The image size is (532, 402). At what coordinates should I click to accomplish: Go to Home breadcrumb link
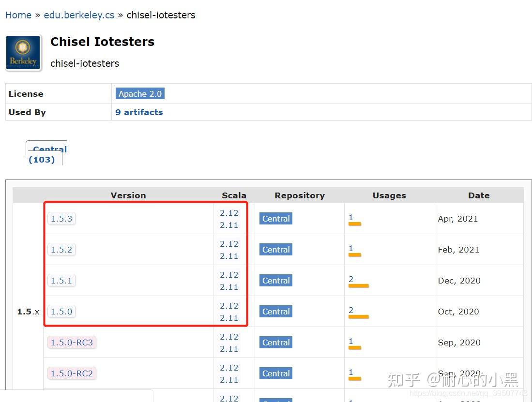tap(18, 15)
